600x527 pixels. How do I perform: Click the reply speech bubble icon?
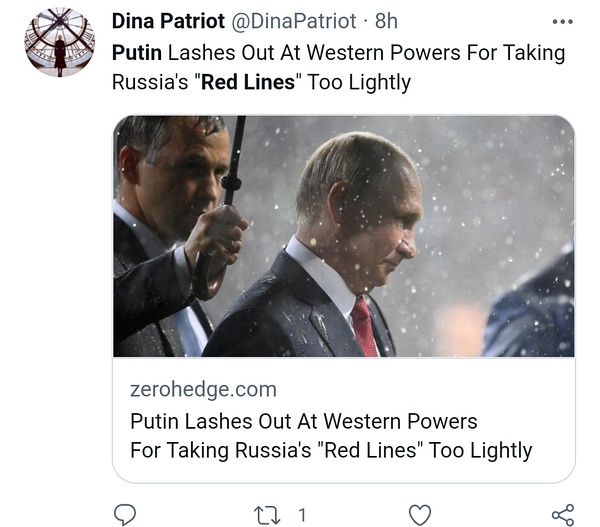point(125,514)
